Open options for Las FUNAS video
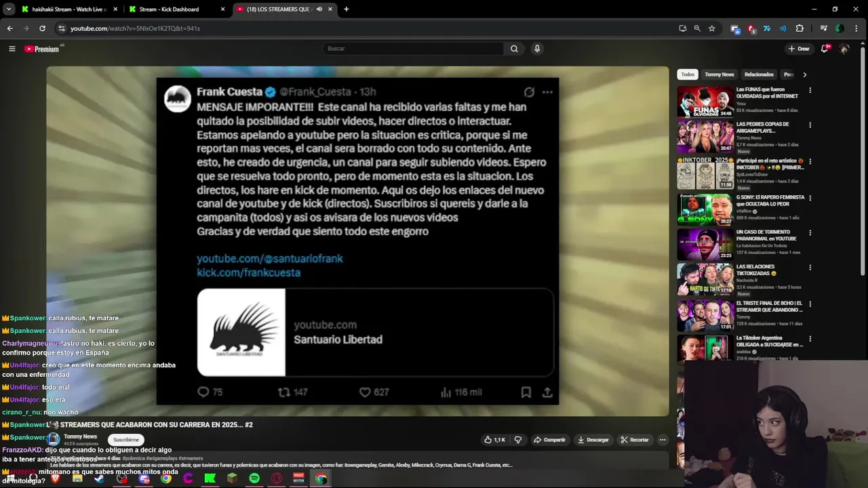Viewport: 868px width, 488px height. [810, 90]
